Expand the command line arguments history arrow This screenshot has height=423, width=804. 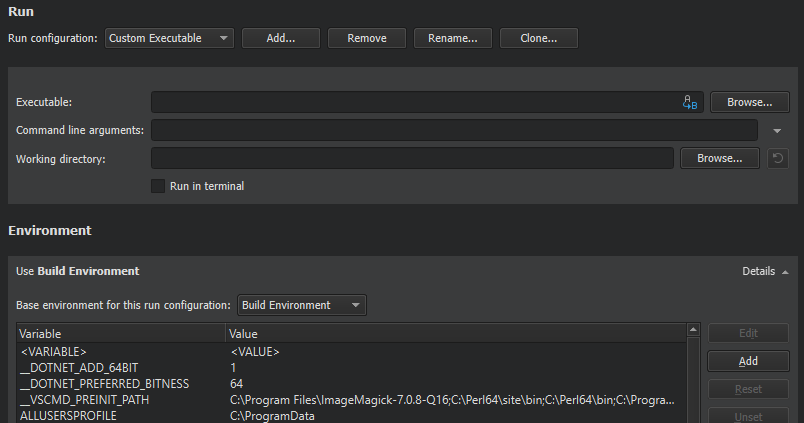tap(777, 131)
